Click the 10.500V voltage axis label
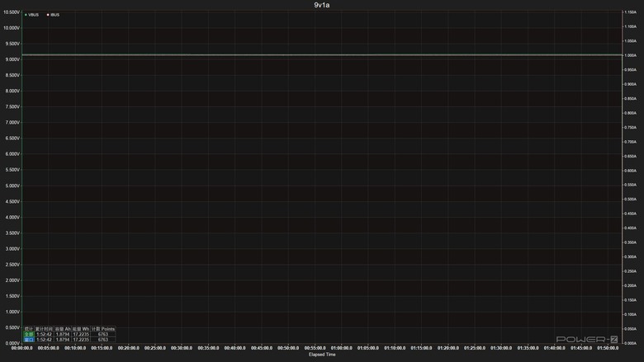Screen dimensions: 644x362 12,12
